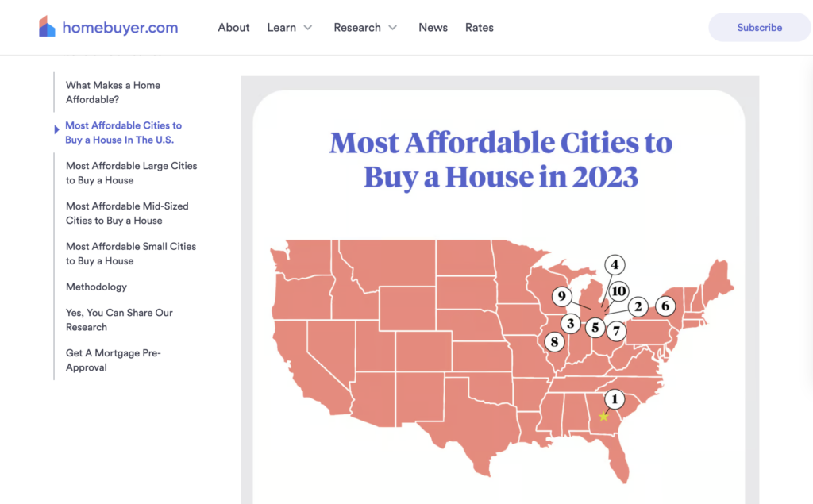The width and height of the screenshot is (813, 504).
Task: Click the yellow star marker on the map
Action: [603, 415]
